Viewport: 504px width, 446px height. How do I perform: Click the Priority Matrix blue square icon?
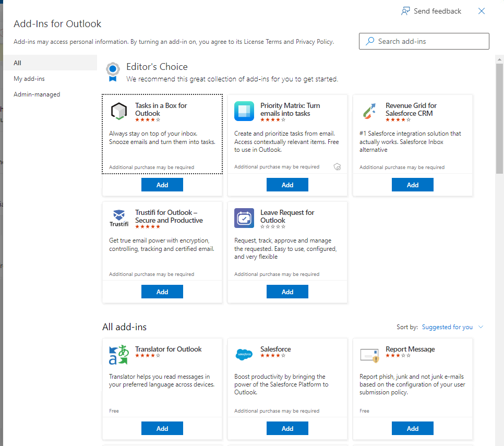pyautogui.click(x=244, y=111)
